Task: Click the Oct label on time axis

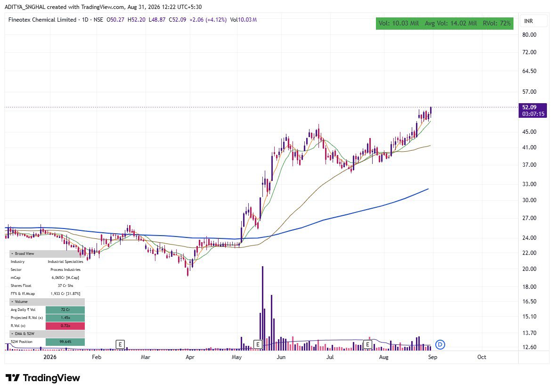Action: pos(481,357)
